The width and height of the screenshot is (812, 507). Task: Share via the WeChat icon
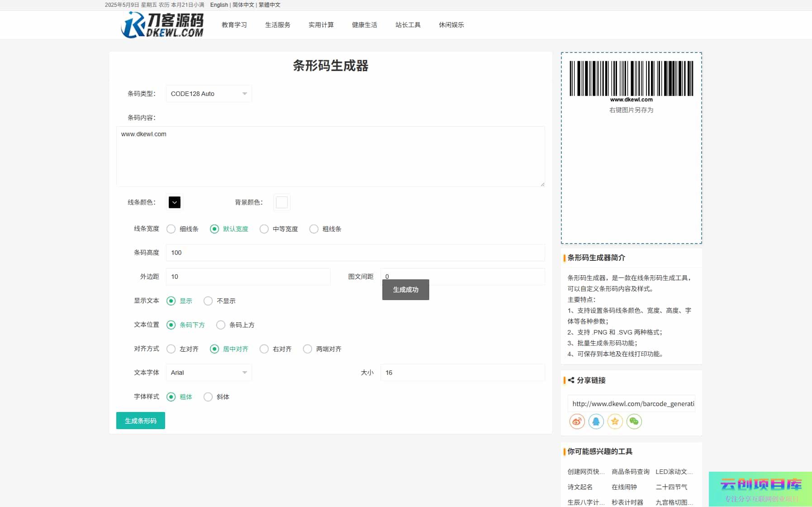coord(634,421)
